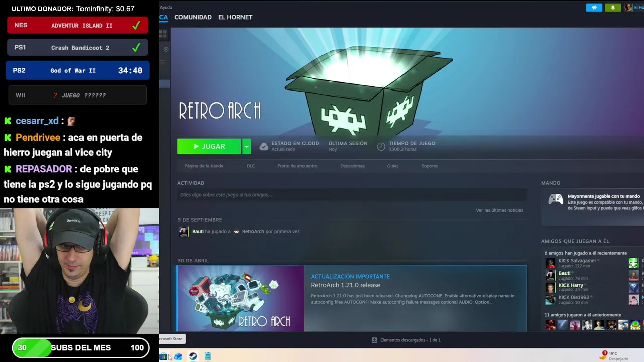Click the blue announcements megaphone icon
Image resolution: width=644 pixels, height=362 pixels.
click(594, 8)
